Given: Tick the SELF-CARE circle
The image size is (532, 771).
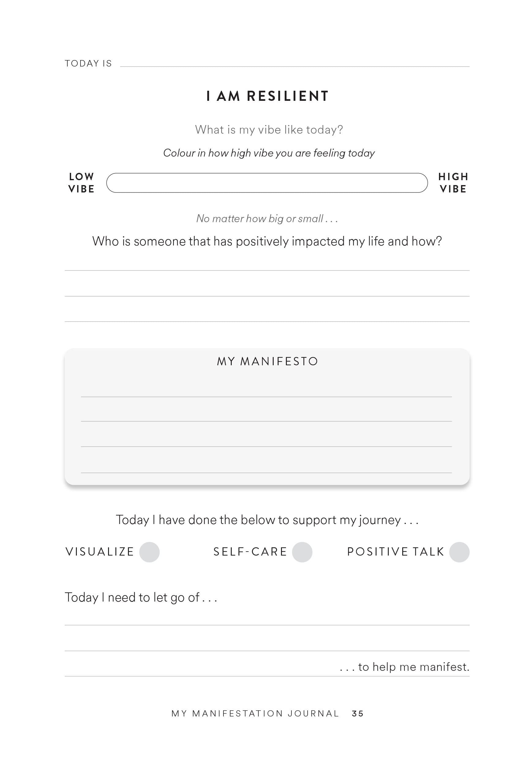Looking at the screenshot, I should 302,552.
